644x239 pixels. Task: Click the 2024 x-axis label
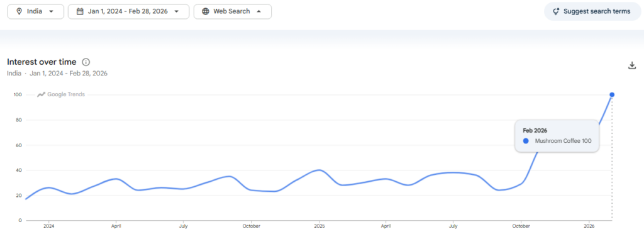pyautogui.click(x=49, y=226)
